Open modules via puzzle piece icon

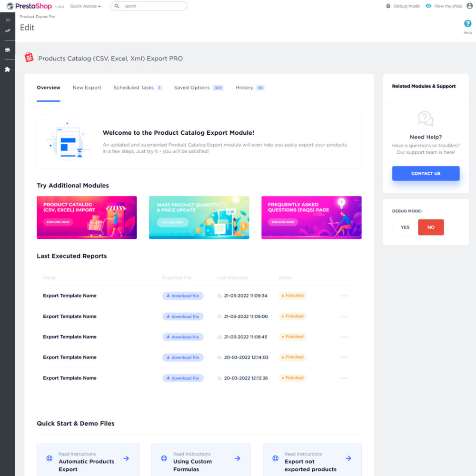(8, 69)
